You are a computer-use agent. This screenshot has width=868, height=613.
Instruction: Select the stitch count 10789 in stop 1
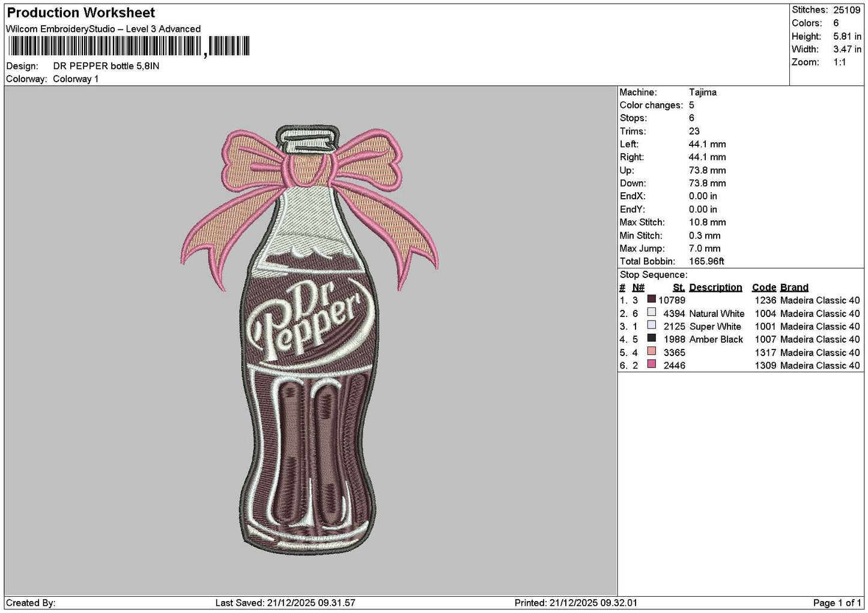pyautogui.click(x=672, y=300)
